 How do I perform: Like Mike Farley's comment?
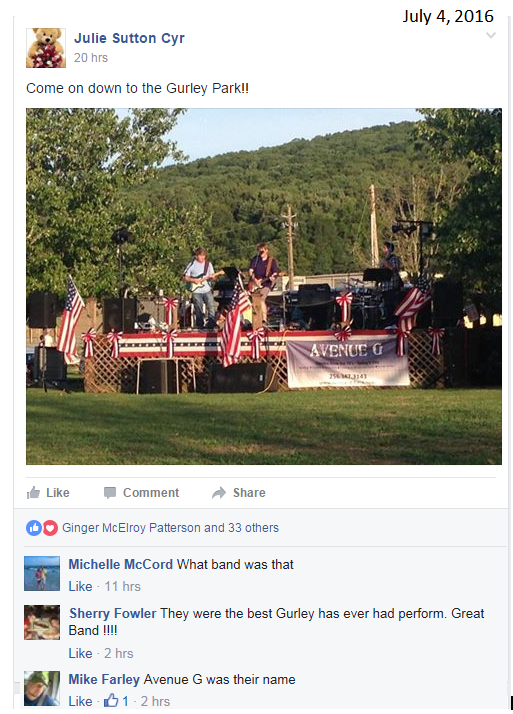pos(81,701)
